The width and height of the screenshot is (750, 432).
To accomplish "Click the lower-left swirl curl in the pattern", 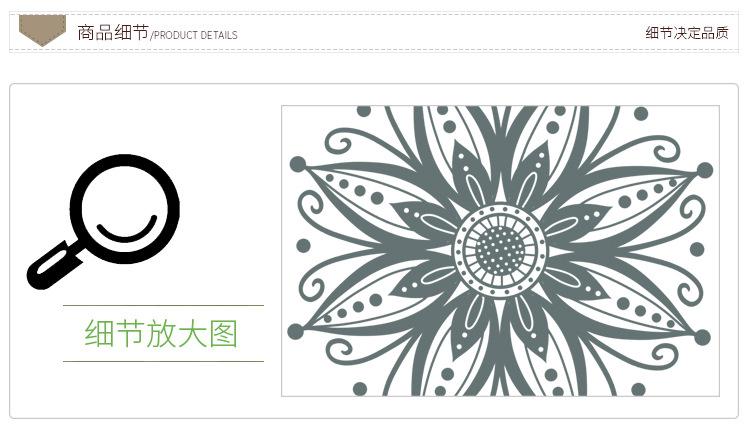I will [x=339, y=353].
